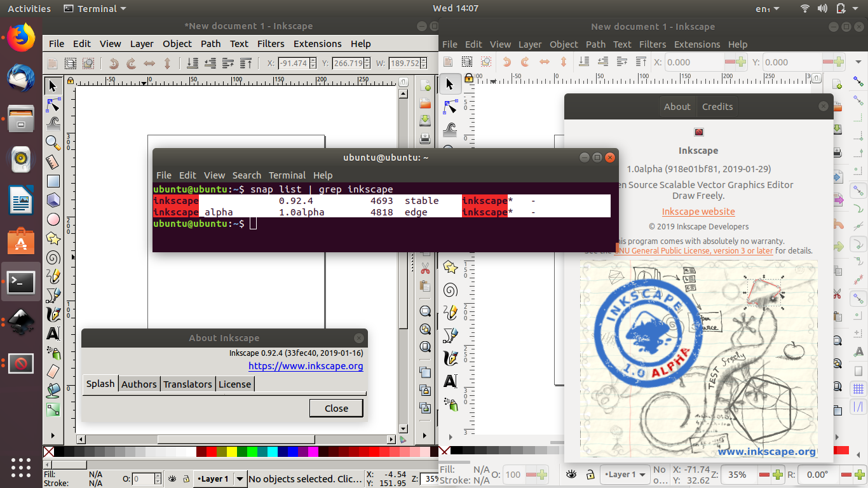Select the Text tool in left Inkscape toolbox

(x=53, y=334)
